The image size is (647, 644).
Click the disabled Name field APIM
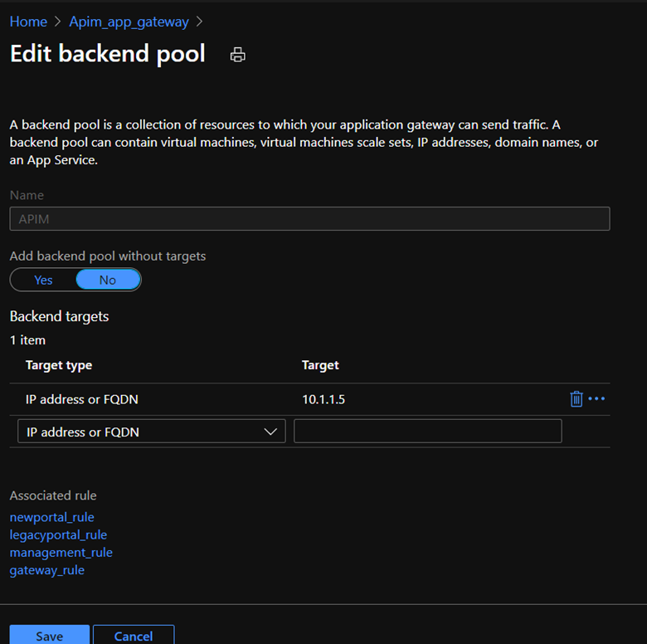(309, 219)
